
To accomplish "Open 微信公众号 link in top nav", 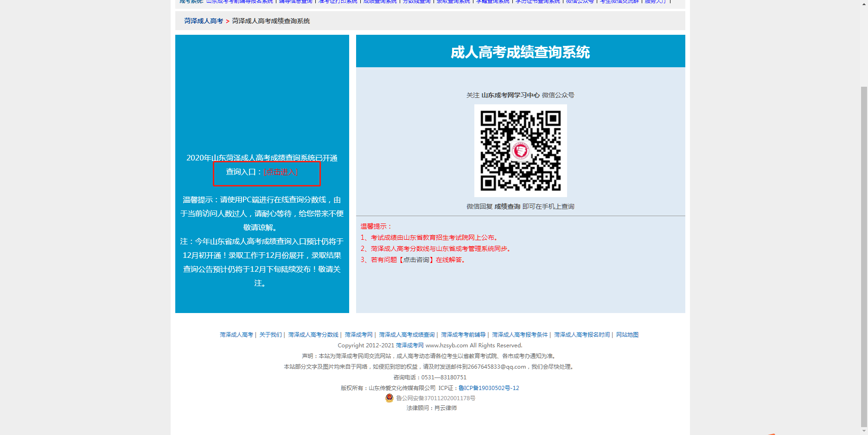I will tap(581, 2).
